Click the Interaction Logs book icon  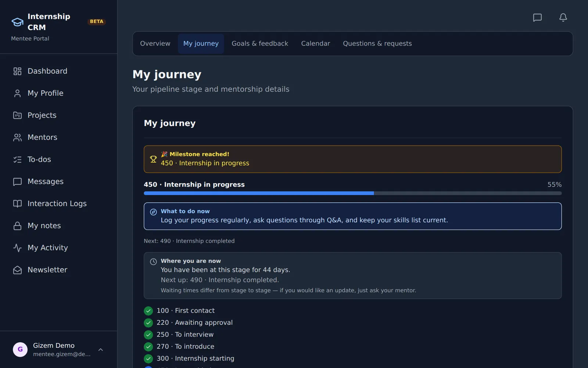pyautogui.click(x=17, y=204)
